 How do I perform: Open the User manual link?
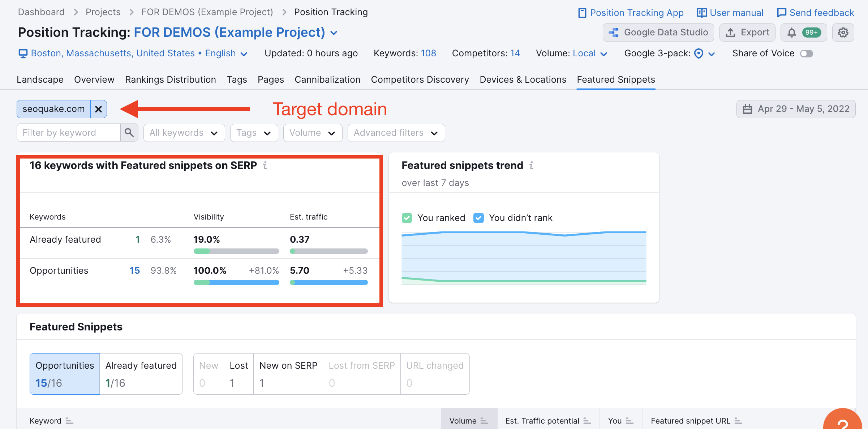tap(730, 13)
